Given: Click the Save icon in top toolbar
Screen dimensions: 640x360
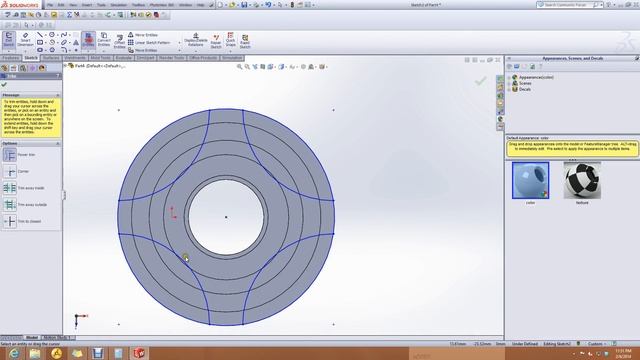Looking at the screenshot, I should (x=244, y=5).
